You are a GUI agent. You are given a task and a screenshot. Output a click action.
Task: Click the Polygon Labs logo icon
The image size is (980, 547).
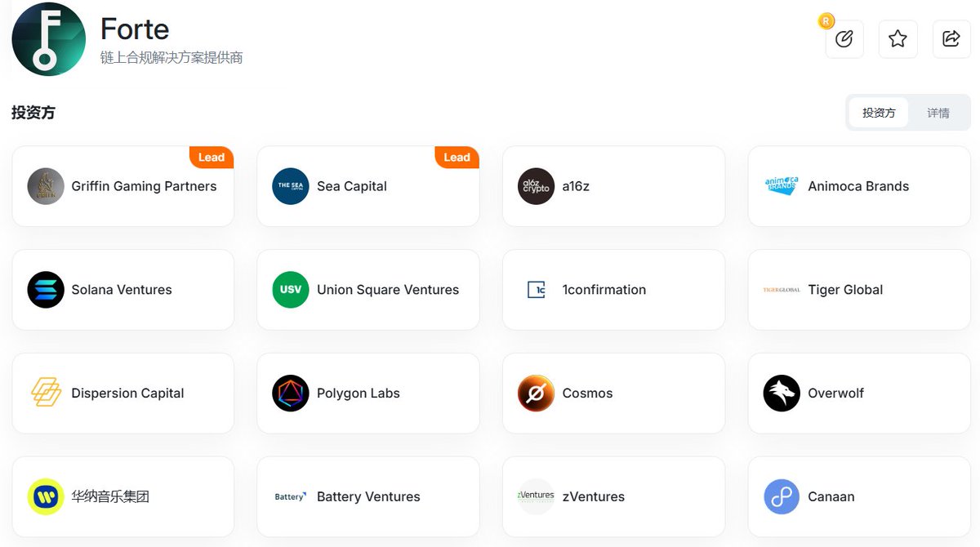pos(291,394)
